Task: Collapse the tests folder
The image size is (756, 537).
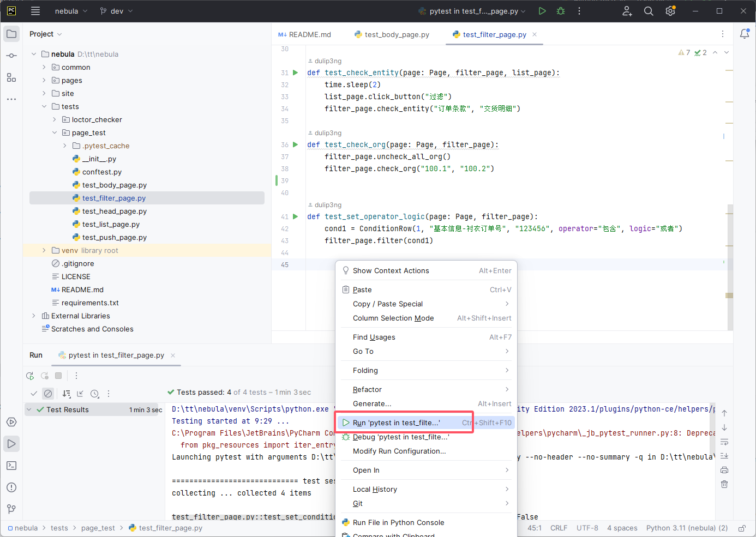Action: (44, 106)
